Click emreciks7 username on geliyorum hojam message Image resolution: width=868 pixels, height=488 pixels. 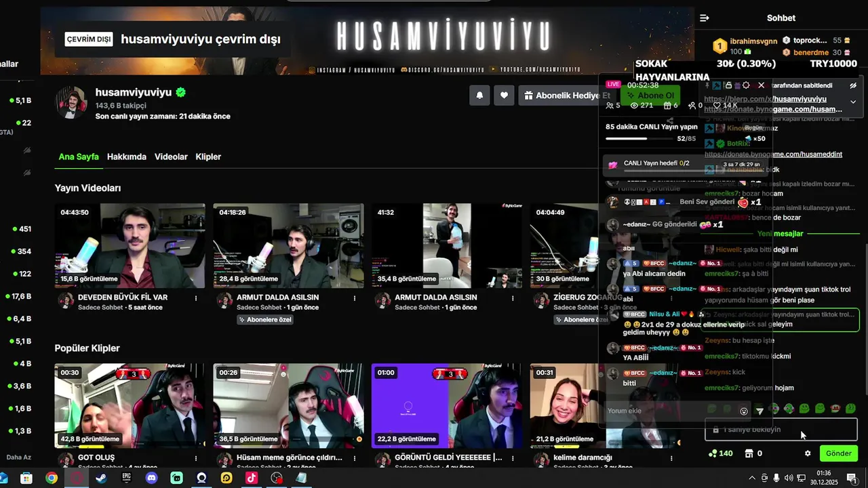tap(722, 388)
